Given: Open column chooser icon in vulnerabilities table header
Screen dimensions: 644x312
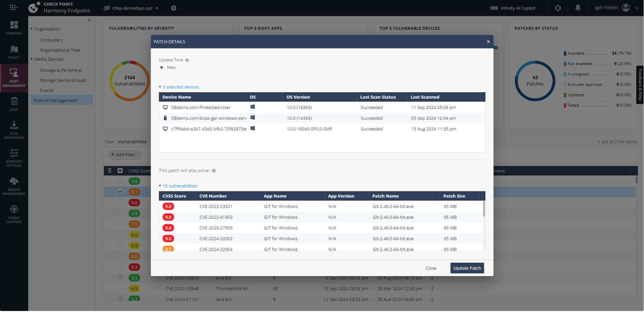Looking at the screenshot, I should tap(110, 170).
